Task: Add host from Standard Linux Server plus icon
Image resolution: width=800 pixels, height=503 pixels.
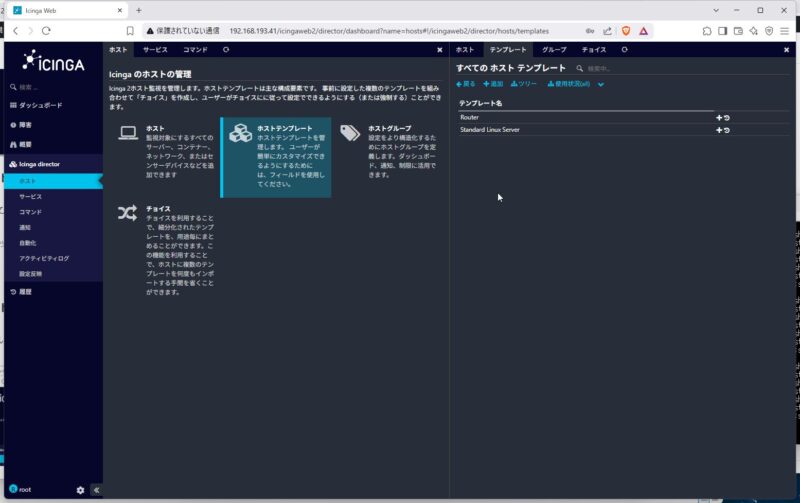Action: [719, 130]
